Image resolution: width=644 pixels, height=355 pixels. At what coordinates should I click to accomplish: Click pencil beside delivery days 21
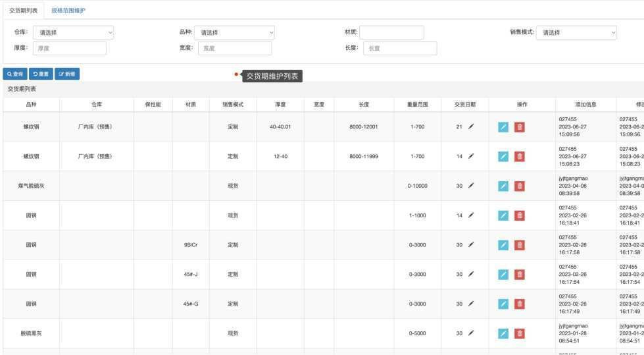pos(471,126)
